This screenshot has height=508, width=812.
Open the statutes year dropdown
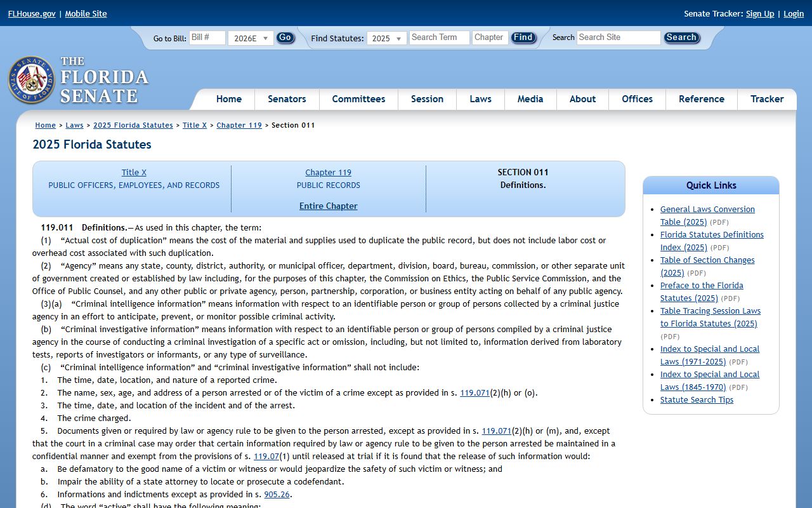(387, 38)
